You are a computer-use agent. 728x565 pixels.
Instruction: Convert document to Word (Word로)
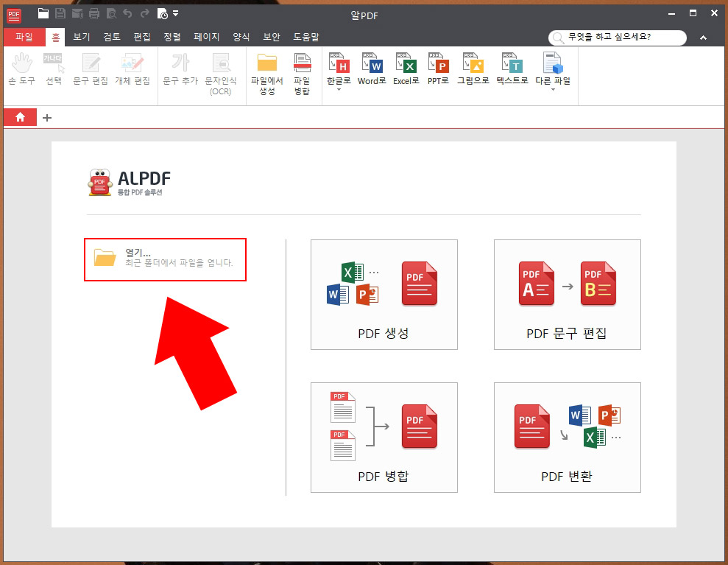[371, 70]
